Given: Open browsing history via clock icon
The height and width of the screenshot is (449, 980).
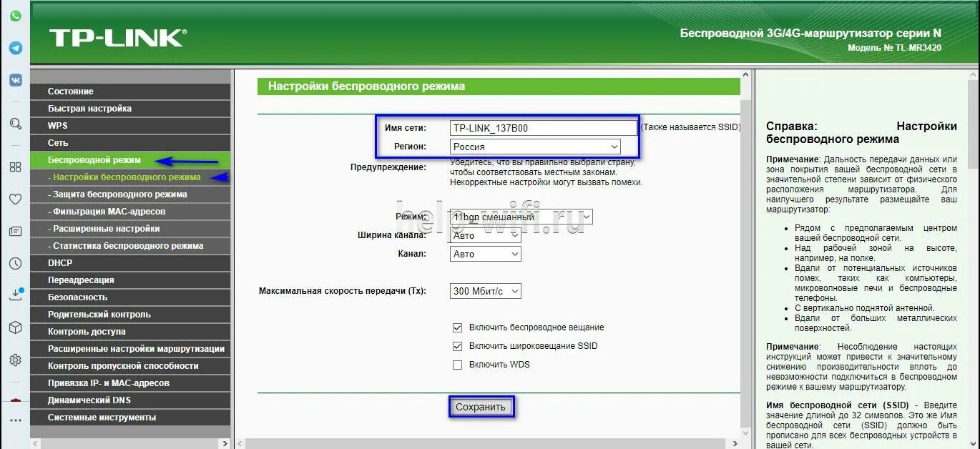Looking at the screenshot, I should point(15,264).
